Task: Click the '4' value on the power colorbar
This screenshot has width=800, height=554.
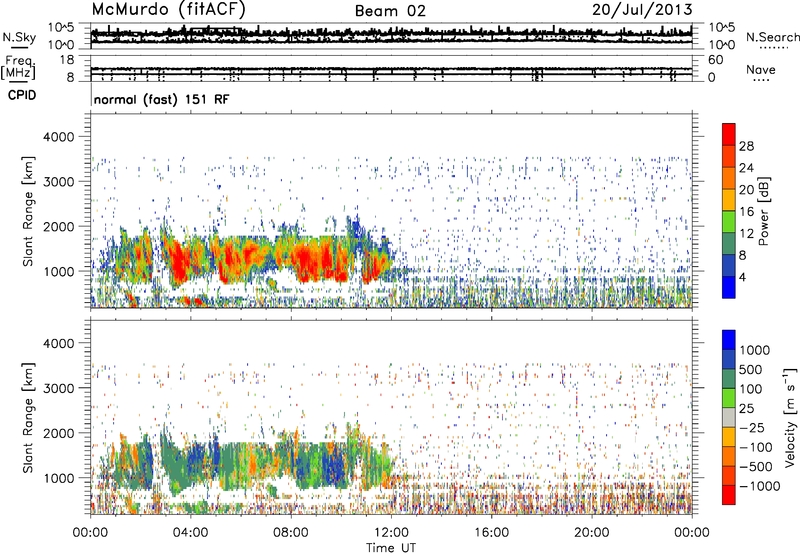Action: 743,278
